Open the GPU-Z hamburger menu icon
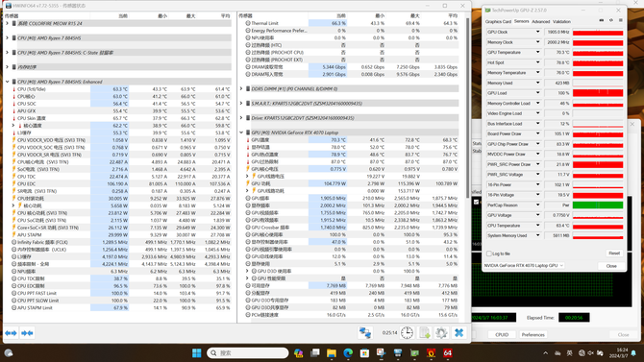Viewport: 644px width, 362px height. point(621,20)
